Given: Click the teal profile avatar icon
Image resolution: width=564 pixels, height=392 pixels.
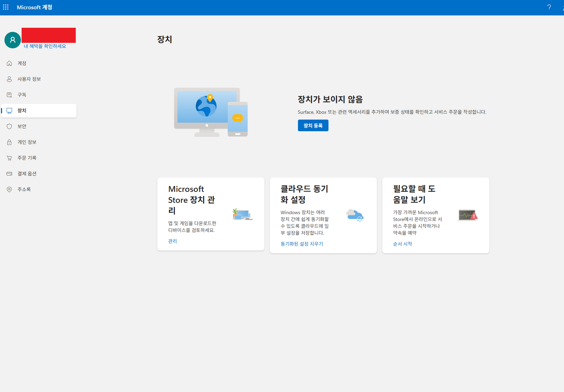Looking at the screenshot, I should (x=13, y=40).
